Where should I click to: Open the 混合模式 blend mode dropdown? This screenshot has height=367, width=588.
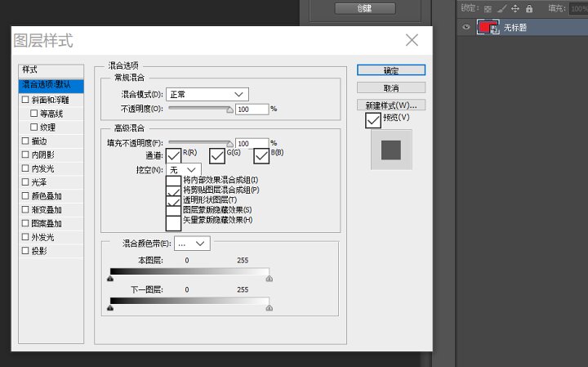tap(207, 95)
